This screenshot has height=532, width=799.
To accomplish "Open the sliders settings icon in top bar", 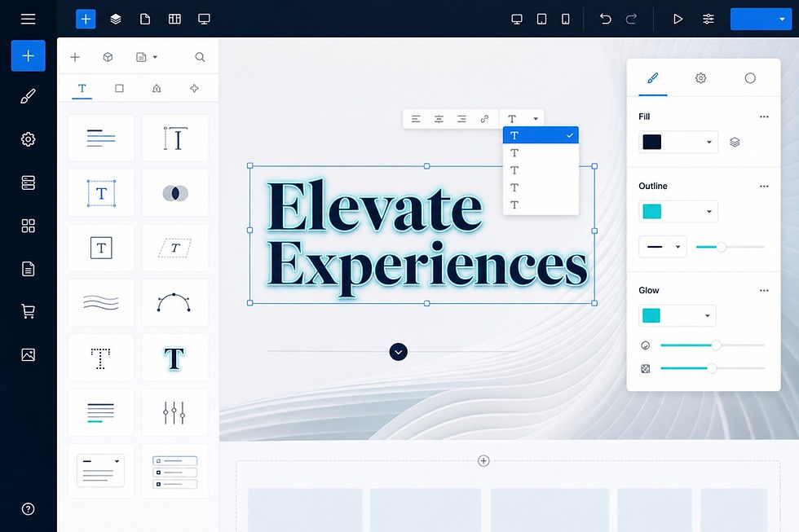I will coord(709,20).
